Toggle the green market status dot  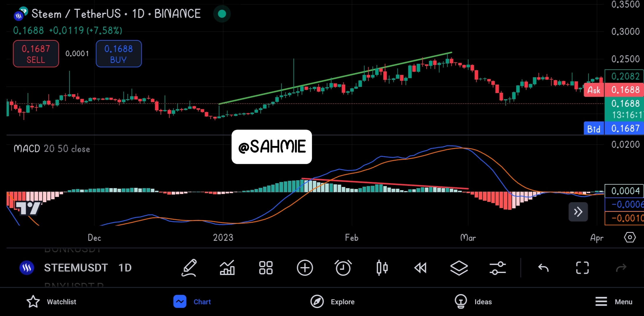pyautogui.click(x=222, y=14)
